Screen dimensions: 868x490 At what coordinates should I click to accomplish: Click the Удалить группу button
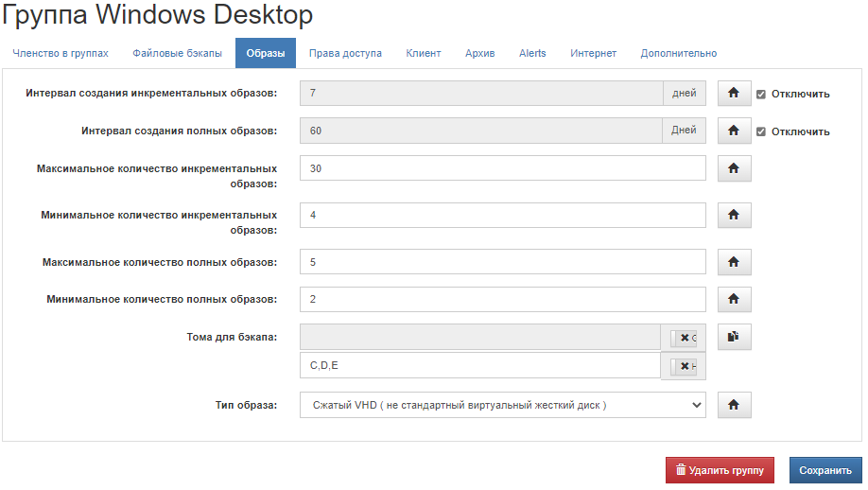pyautogui.click(x=720, y=470)
